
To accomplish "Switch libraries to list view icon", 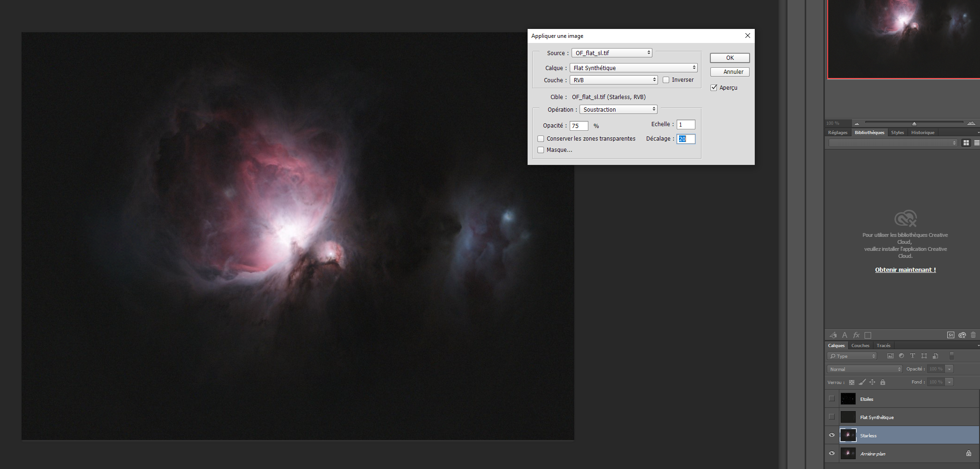I will coord(977,143).
